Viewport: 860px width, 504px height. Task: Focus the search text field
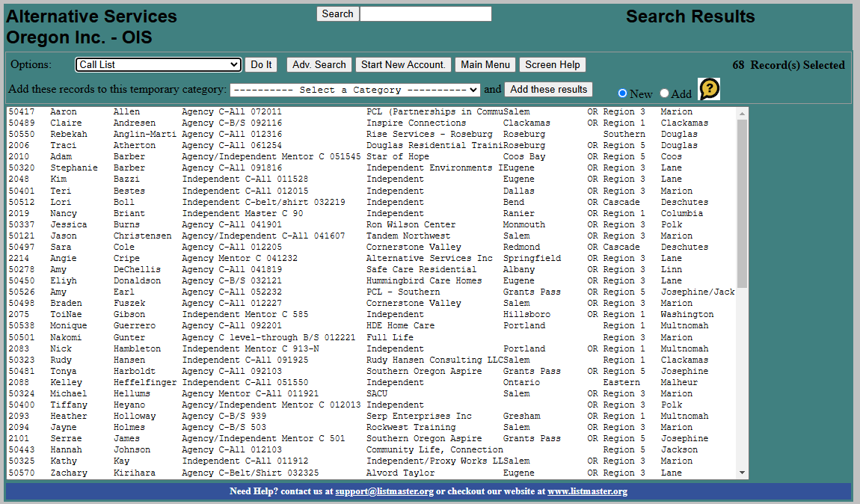coord(426,13)
